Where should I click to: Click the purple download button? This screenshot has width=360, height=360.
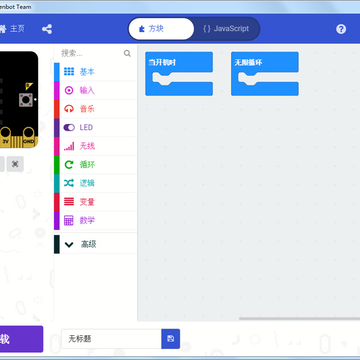(x=21, y=339)
